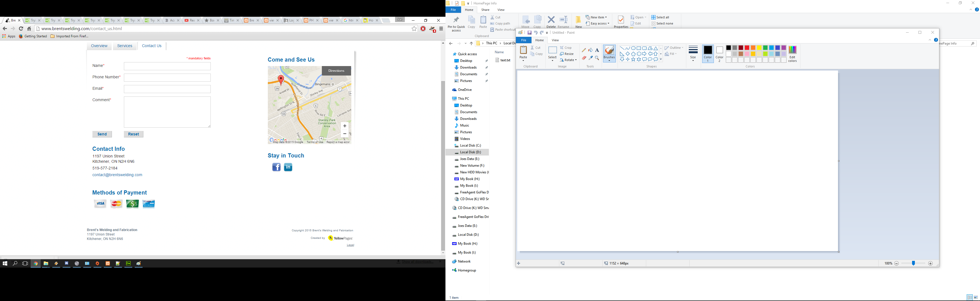Select Color 2 in Paint
Screen dimensions: 980x301
coord(719,54)
